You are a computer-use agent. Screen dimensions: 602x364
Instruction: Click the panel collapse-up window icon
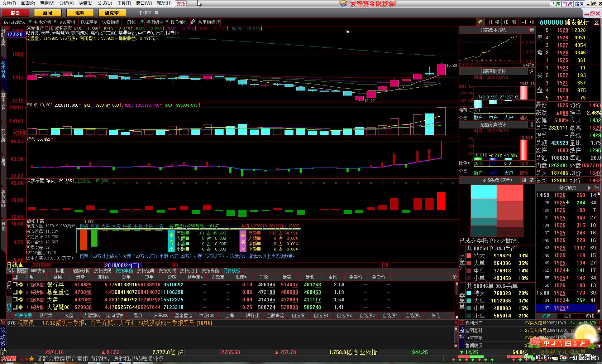pyautogui.click(x=523, y=22)
